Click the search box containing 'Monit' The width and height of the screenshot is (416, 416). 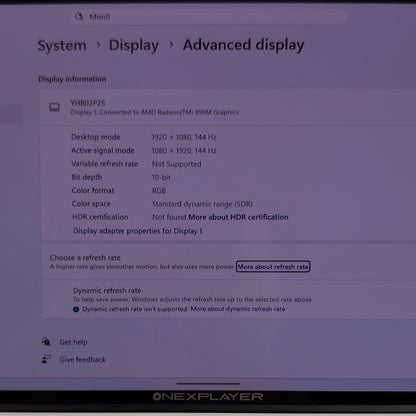pyautogui.click(x=209, y=17)
